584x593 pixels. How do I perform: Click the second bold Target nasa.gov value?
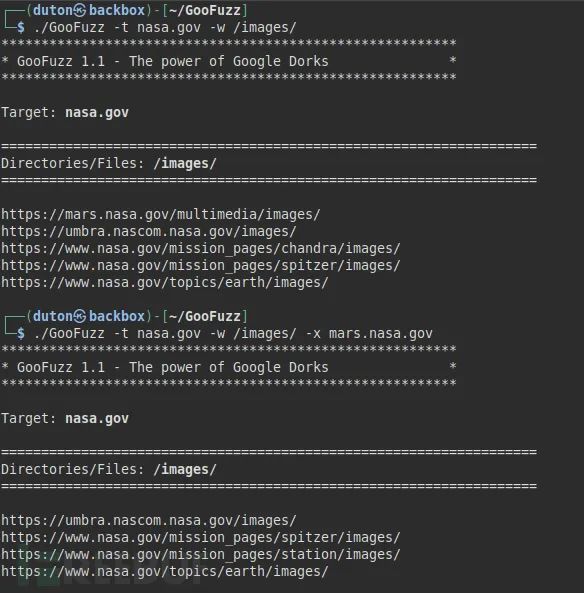97,418
